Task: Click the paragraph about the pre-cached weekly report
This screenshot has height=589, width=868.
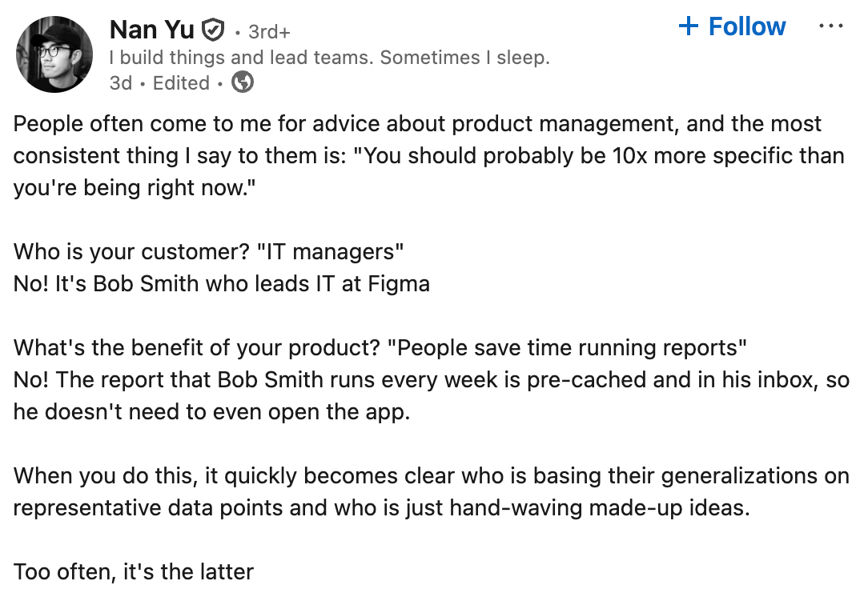Action: [x=432, y=395]
